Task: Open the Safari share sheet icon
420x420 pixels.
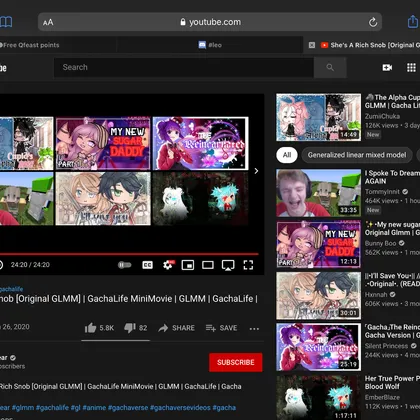Action: (x=413, y=22)
